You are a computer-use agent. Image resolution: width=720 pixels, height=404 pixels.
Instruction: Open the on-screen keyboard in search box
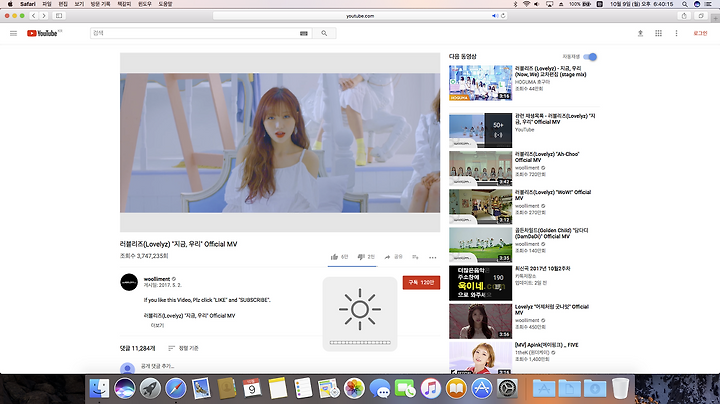click(304, 33)
